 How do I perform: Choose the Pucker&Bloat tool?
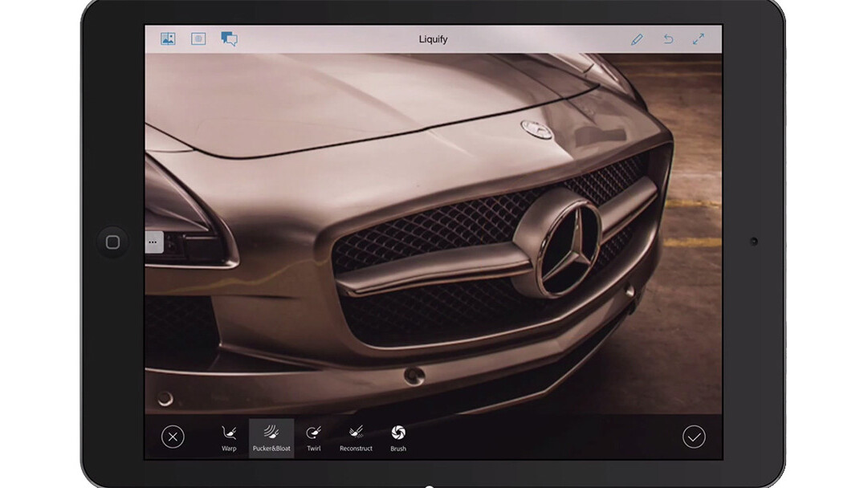tap(271, 437)
